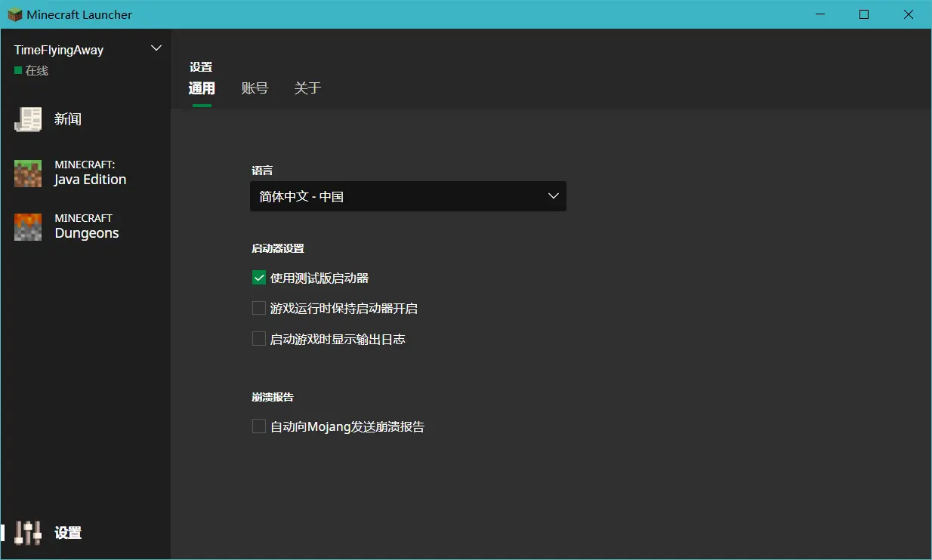Enable 自动向Mojang发送崩溃报告 checkbox
The height and width of the screenshot is (560, 932).
click(x=259, y=426)
